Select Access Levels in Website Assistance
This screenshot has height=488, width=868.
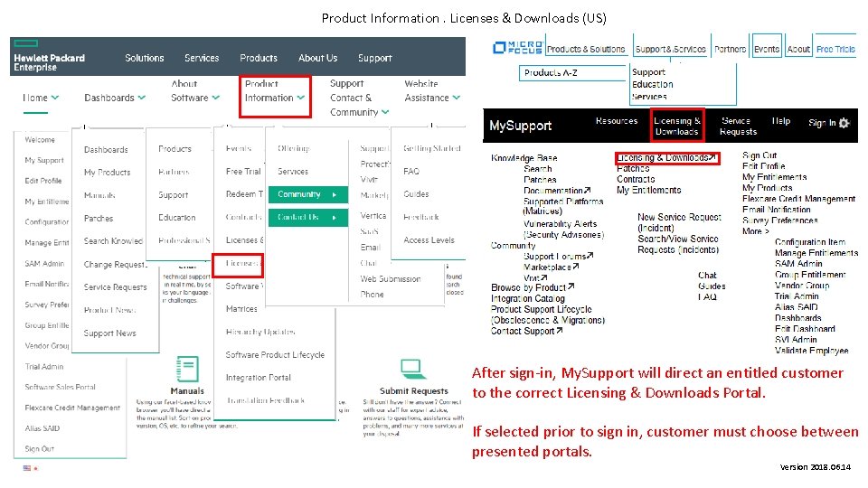(x=429, y=240)
